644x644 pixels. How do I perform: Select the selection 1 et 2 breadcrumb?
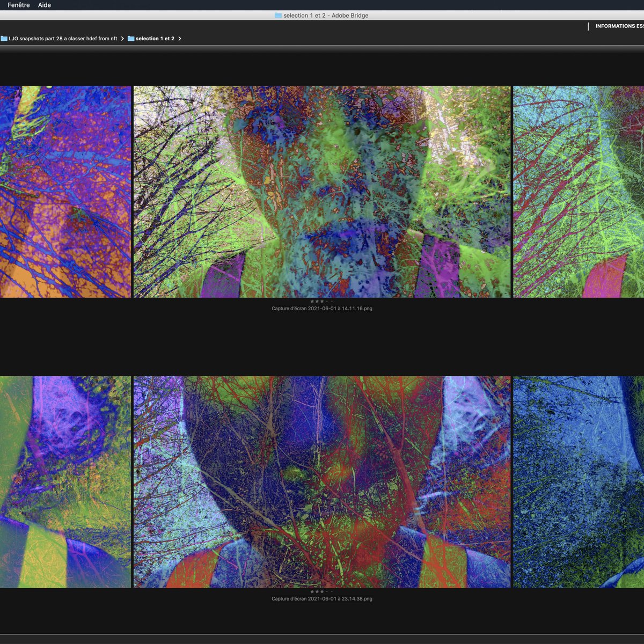155,39
